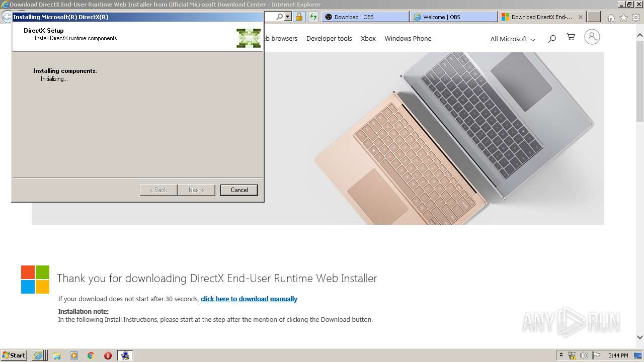Click 'Install DirectX runtime components' subtitle

(76, 38)
